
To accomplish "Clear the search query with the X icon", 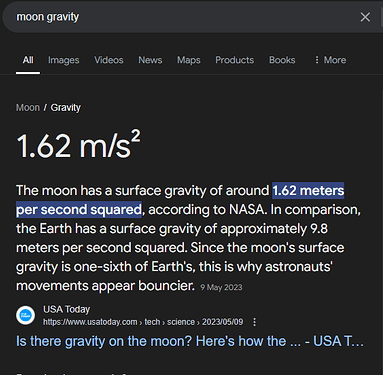I will point(365,17).
